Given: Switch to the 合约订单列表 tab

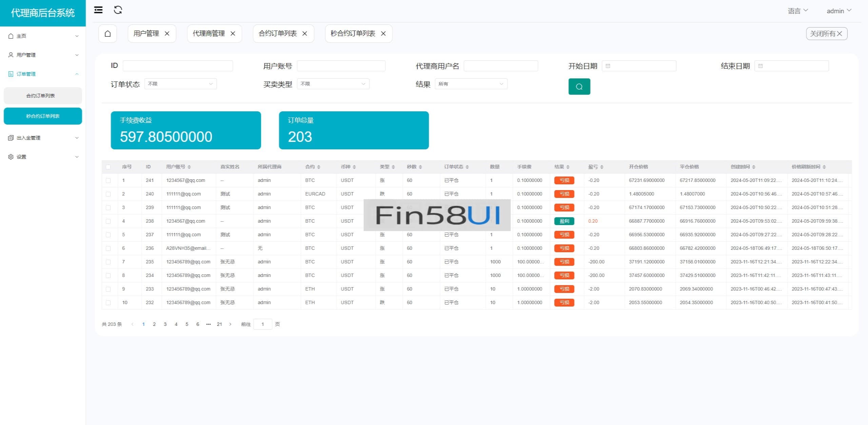Looking at the screenshot, I should tap(278, 34).
